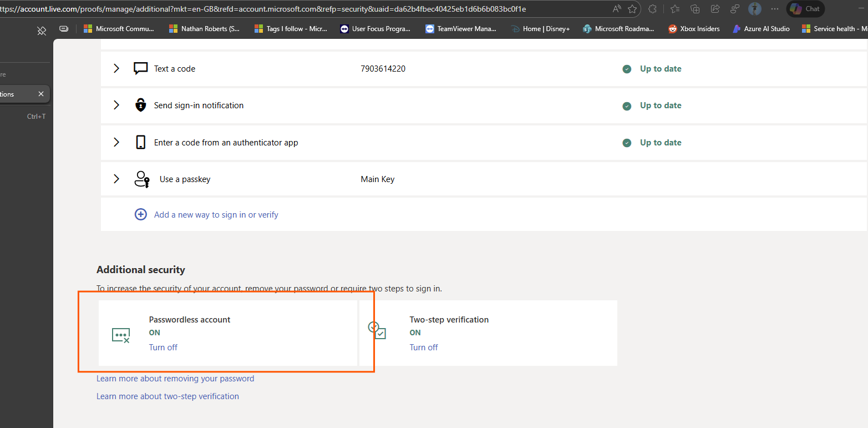Viewport: 868px width, 428px height.
Task: Click the phone authenticator app icon
Action: click(x=141, y=142)
